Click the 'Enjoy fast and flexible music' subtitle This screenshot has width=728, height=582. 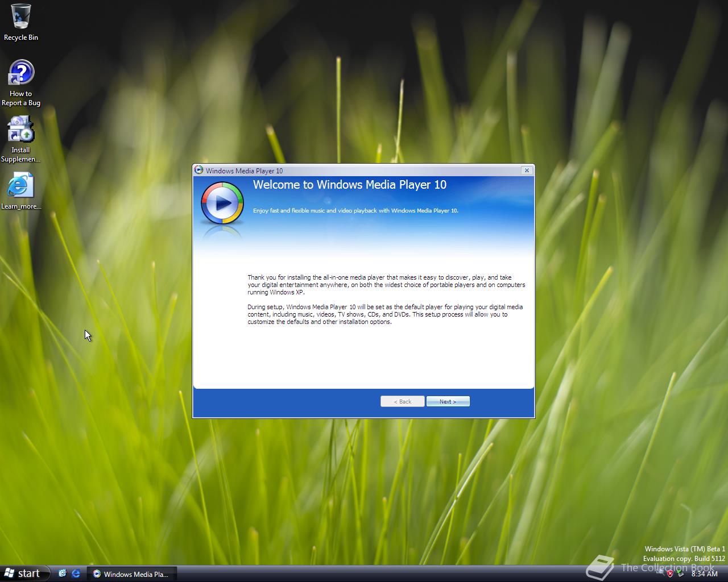[355, 211]
